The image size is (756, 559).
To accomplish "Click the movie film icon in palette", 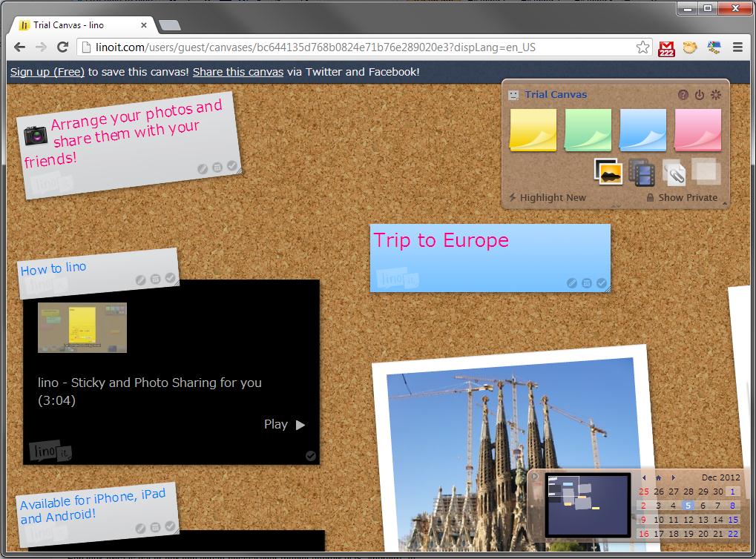I will 642,172.
